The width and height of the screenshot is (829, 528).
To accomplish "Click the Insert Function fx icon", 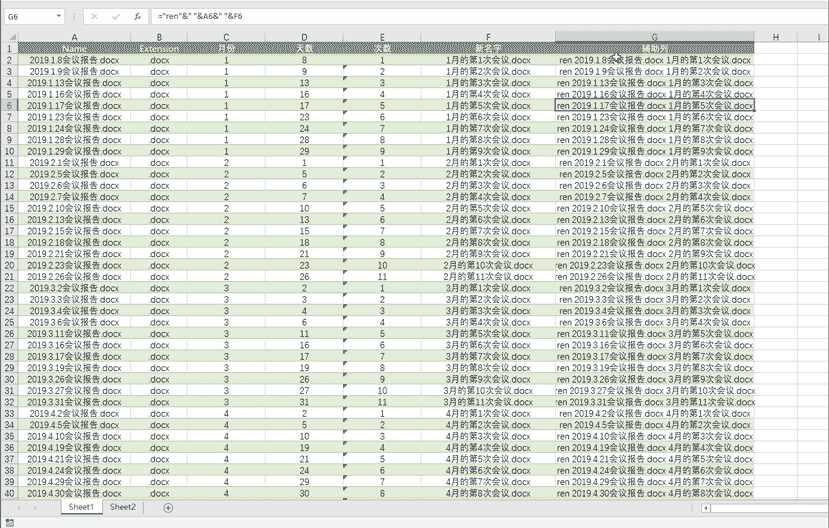I will 137,17.
